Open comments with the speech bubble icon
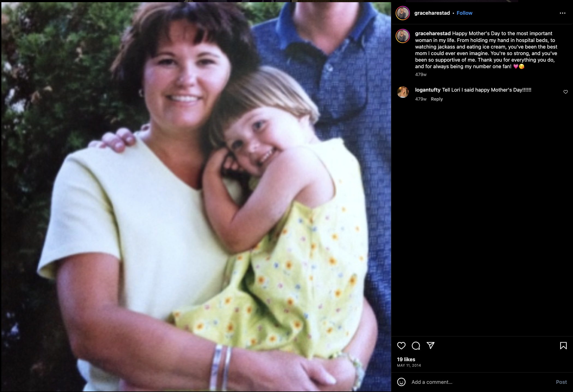 (416, 346)
